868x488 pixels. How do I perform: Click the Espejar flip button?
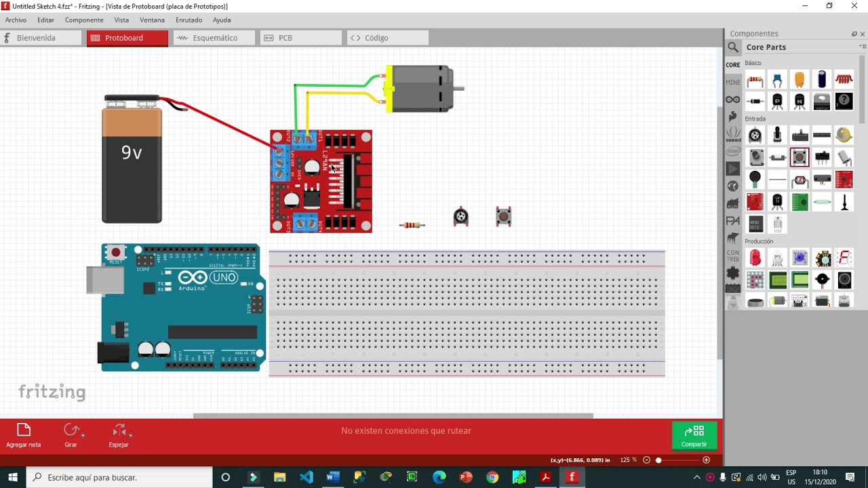119,436
